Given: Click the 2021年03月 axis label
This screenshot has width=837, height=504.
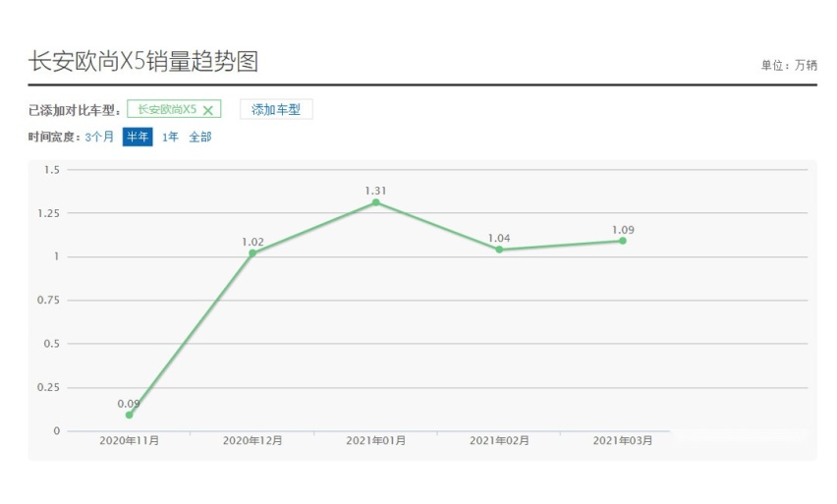Looking at the screenshot, I should tap(623, 440).
